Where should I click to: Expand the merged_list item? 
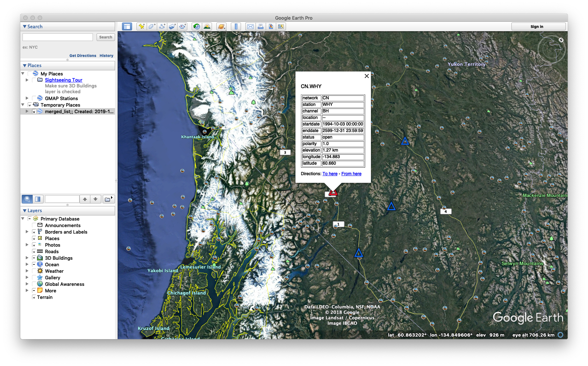point(27,111)
